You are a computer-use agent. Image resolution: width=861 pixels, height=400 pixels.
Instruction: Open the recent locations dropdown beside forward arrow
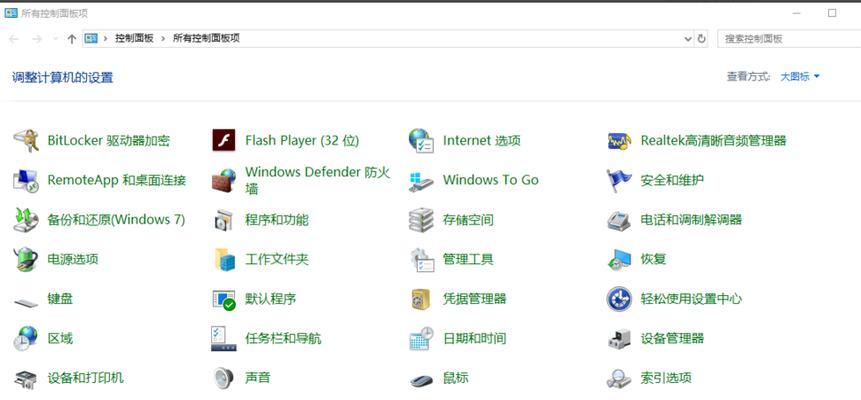(55, 39)
